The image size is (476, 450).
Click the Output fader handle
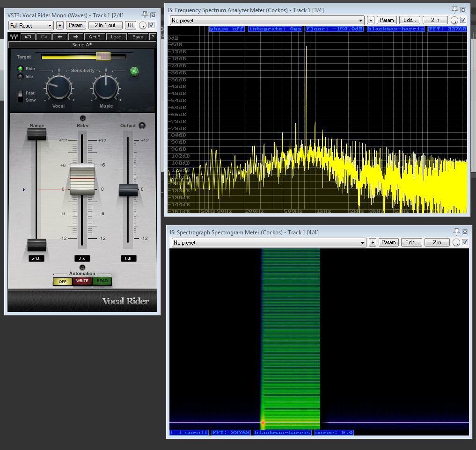click(128, 190)
